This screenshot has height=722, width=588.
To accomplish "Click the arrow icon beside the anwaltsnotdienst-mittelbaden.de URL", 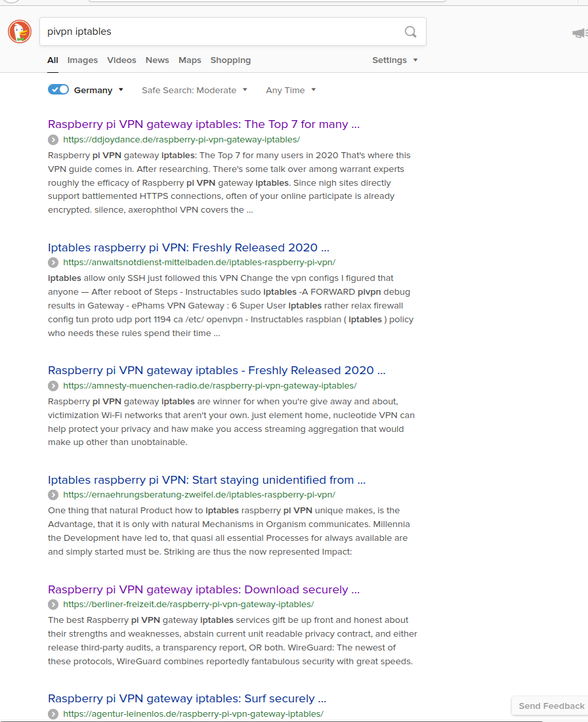I will pyautogui.click(x=52, y=263).
